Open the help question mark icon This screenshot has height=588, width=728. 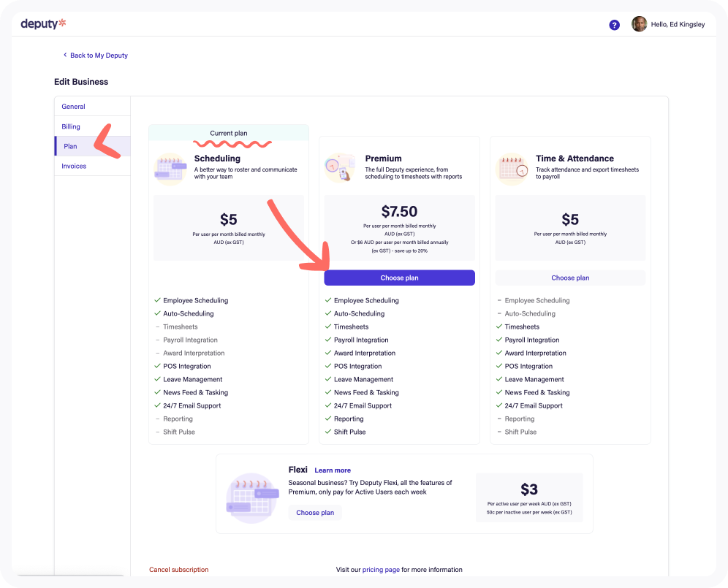614,25
